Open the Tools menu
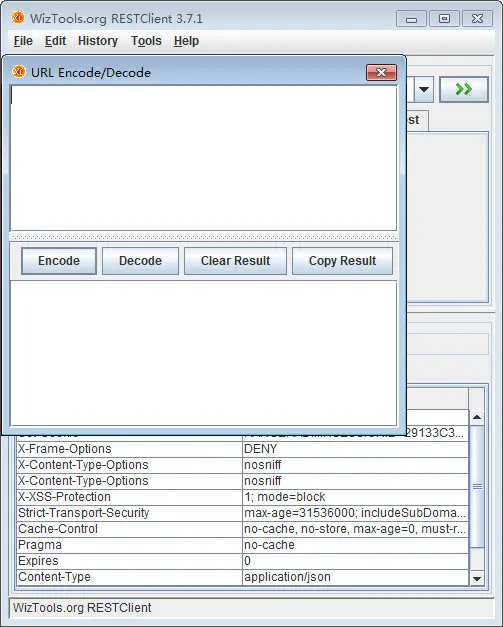Image resolution: width=503 pixels, height=627 pixels. click(x=146, y=41)
